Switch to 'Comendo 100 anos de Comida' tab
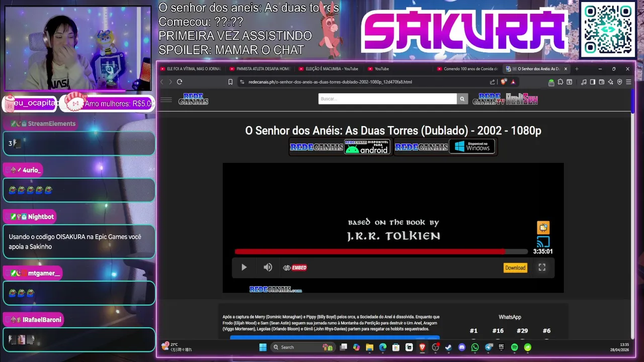 point(467,69)
